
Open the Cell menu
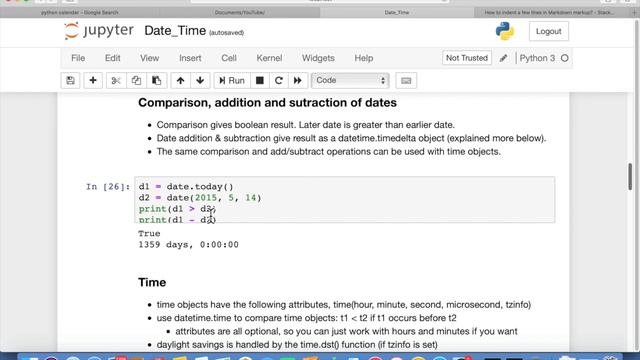229,58
